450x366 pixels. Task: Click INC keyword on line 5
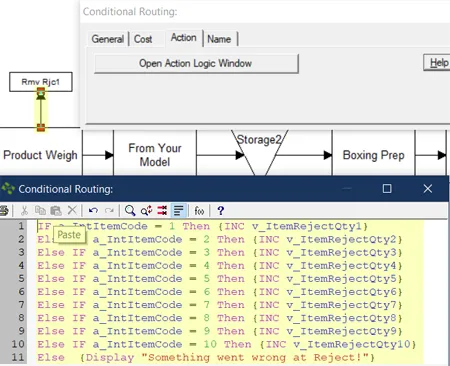pos(269,279)
